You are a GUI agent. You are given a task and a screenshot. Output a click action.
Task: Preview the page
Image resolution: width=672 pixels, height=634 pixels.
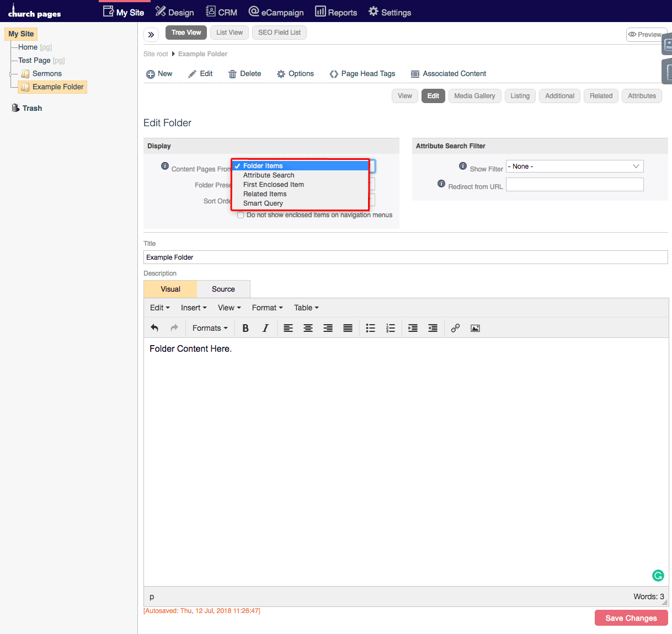pyautogui.click(x=647, y=35)
